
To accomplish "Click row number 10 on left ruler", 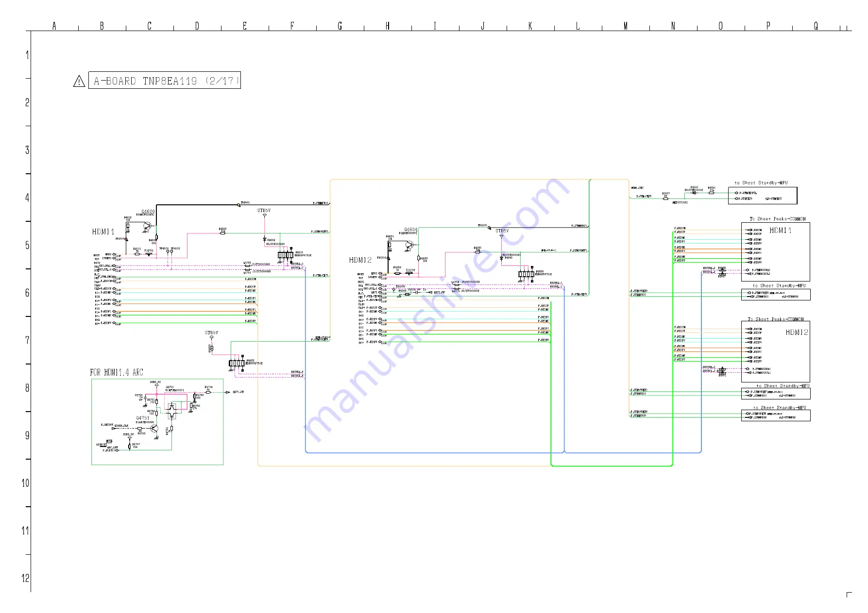I will (25, 483).
